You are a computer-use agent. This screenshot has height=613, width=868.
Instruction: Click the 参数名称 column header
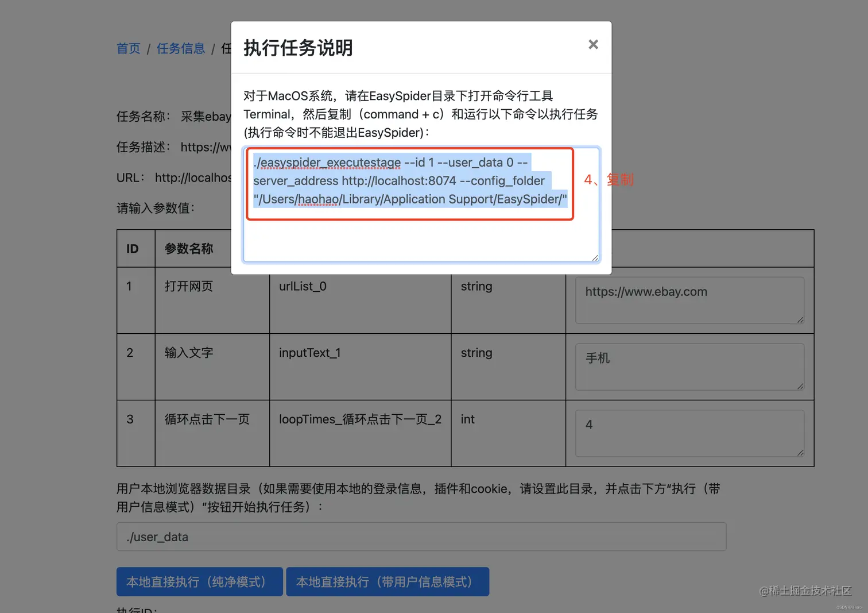(x=188, y=248)
